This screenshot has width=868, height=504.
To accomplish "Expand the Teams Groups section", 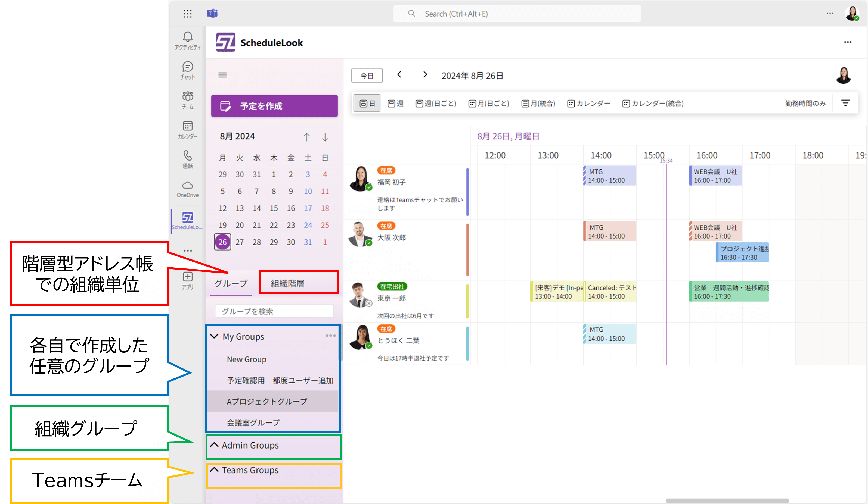I will click(214, 470).
